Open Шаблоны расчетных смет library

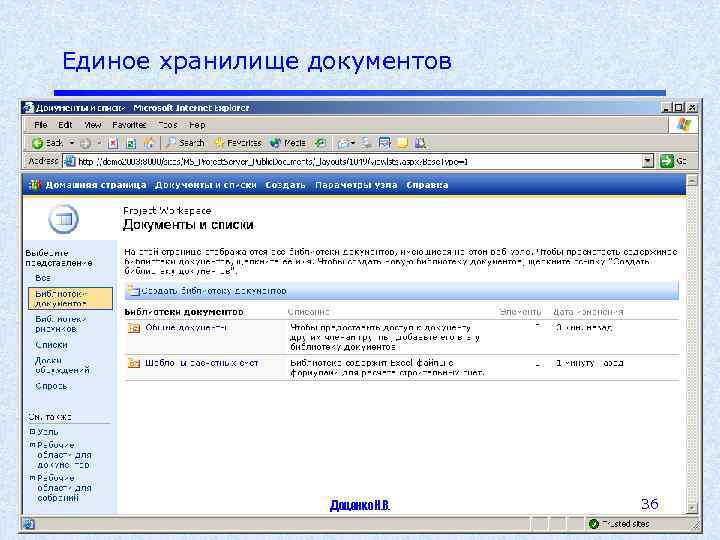(x=202, y=363)
